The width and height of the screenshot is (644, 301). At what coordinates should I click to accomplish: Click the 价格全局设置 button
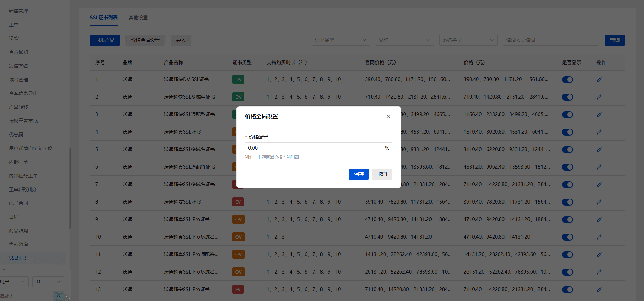click(x=145, y=40)
